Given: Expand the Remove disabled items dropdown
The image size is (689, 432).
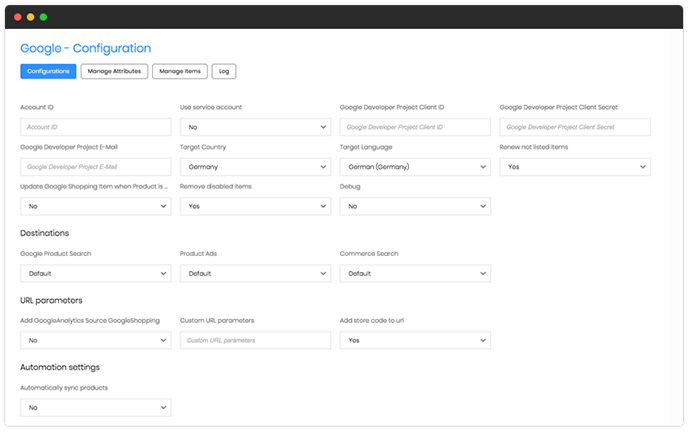Looking at the screenshot, I should click(255, 206).
